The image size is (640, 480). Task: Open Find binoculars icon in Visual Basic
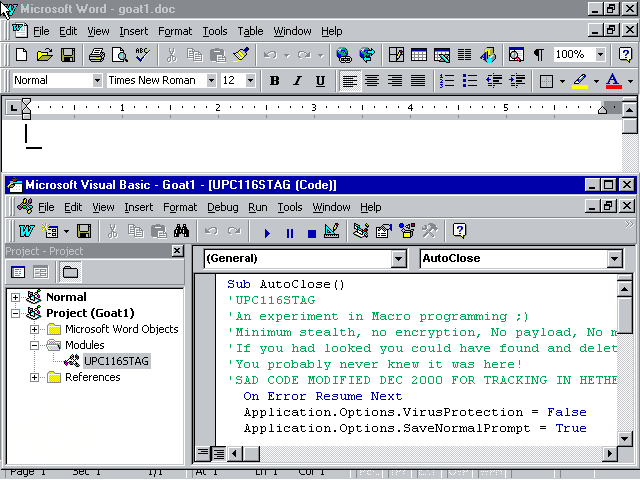pyautogui.click(x=181, y=231)
